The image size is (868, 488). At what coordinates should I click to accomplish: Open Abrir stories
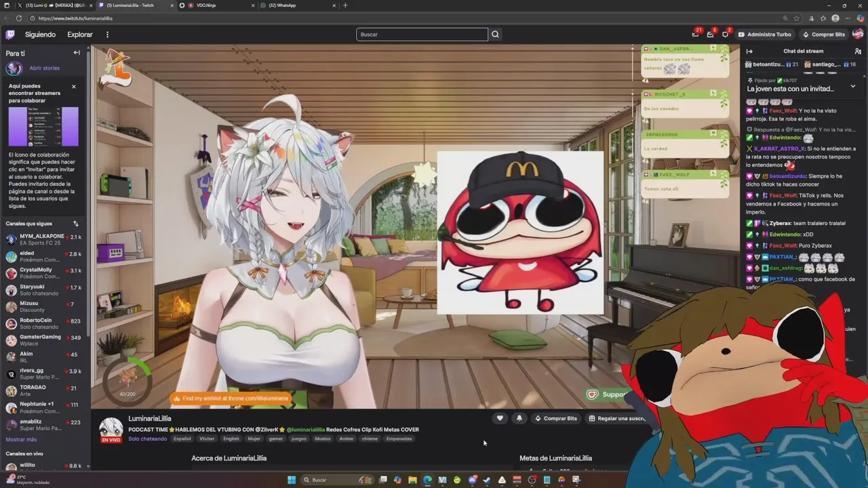44,68
